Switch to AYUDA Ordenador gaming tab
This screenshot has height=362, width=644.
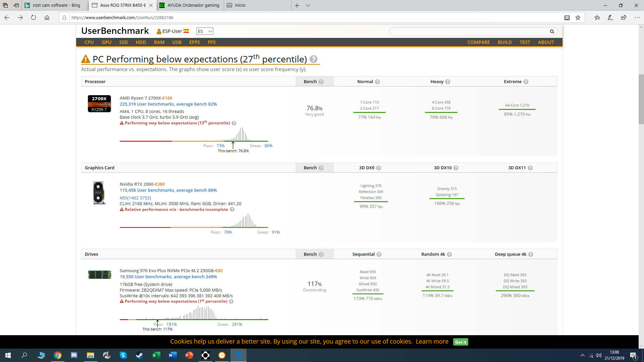click(190, 5)
